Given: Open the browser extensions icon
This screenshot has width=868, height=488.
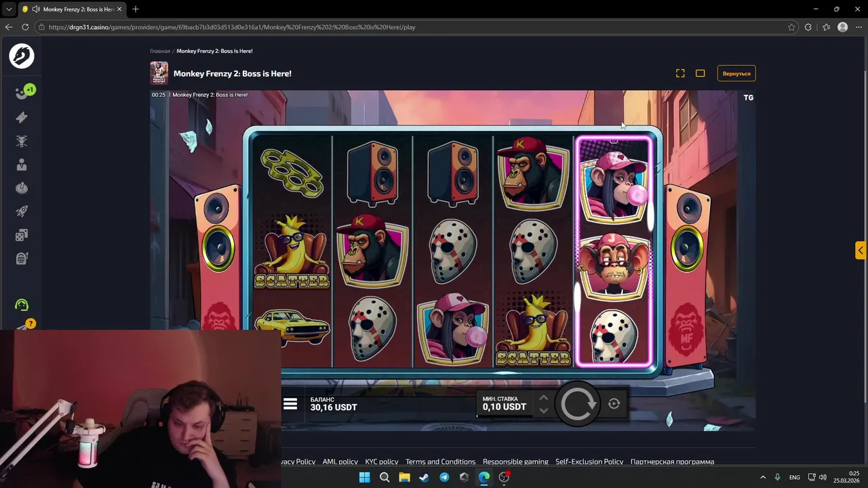Looking at the screenshot, I should 808,27.
